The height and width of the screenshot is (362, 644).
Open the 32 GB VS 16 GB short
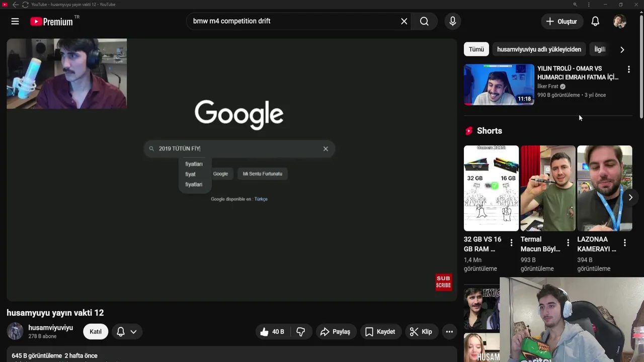click(491, 188)
